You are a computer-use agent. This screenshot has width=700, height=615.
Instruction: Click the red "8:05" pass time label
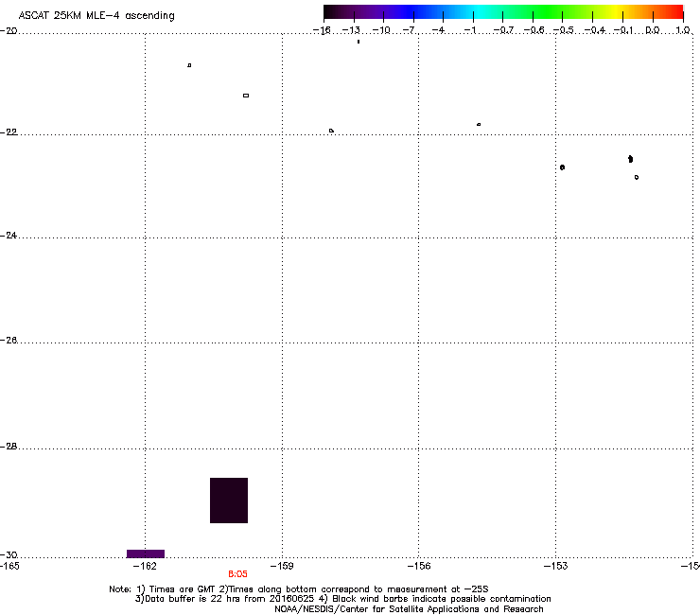[237, 574]
